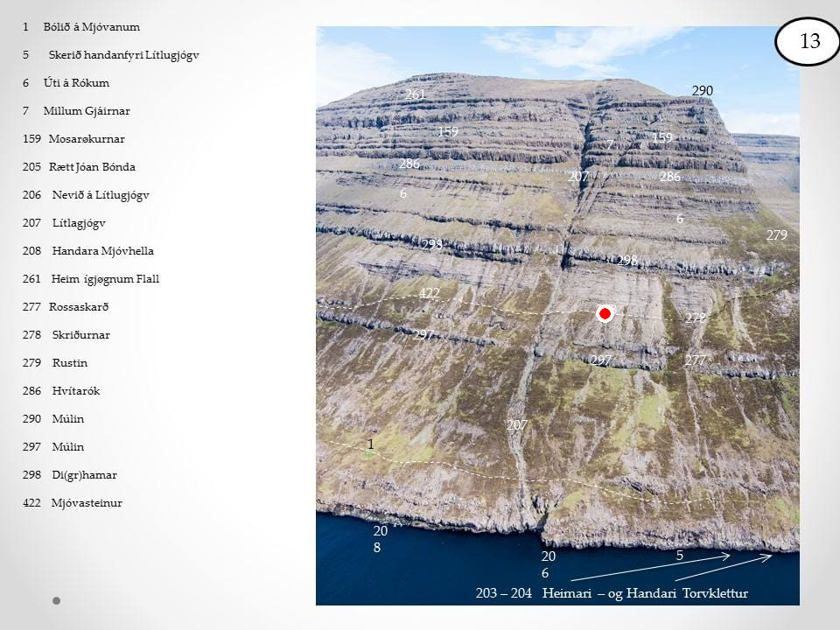Click the 261 label near the top left ridge
This screenshot has width=840, height=630.
tap(415, 94)
